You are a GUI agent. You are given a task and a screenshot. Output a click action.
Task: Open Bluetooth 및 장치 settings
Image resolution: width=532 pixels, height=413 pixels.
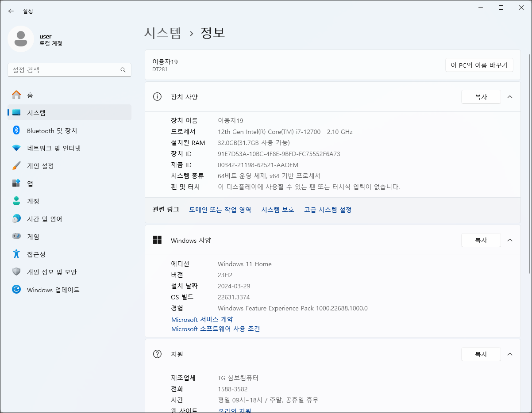pos(69,130)
